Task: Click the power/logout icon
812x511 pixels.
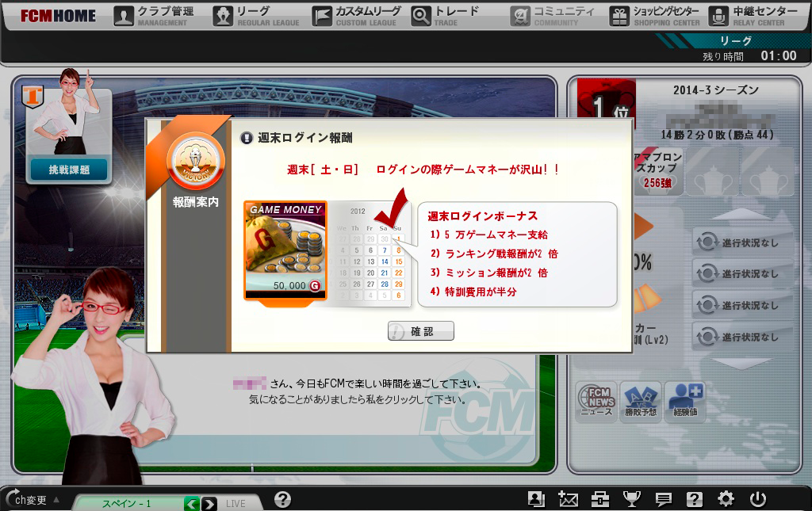Action: [x=758, y=499]
